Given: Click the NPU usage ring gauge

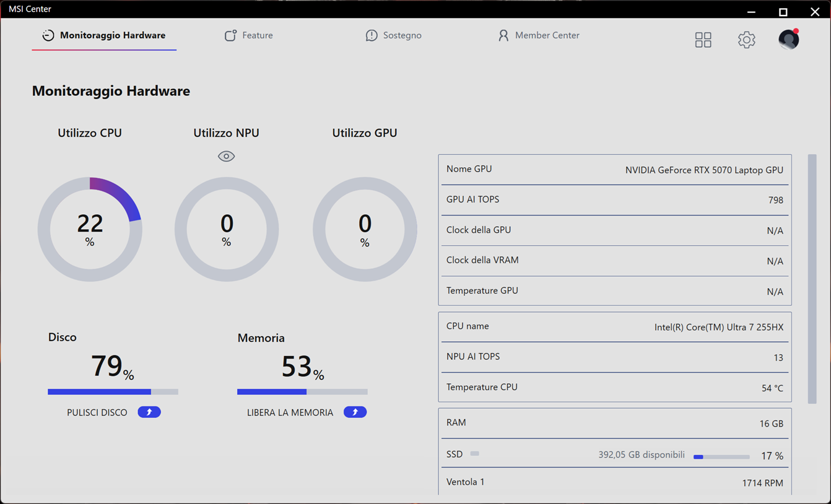Looking at the screenshot, I should point(227,229).
